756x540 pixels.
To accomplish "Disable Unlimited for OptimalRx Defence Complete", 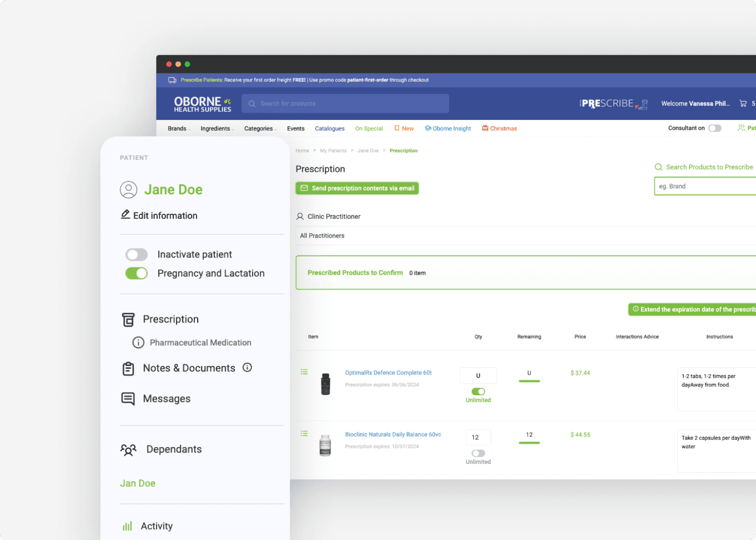I will pyautogui.click(x=478, y=392).
